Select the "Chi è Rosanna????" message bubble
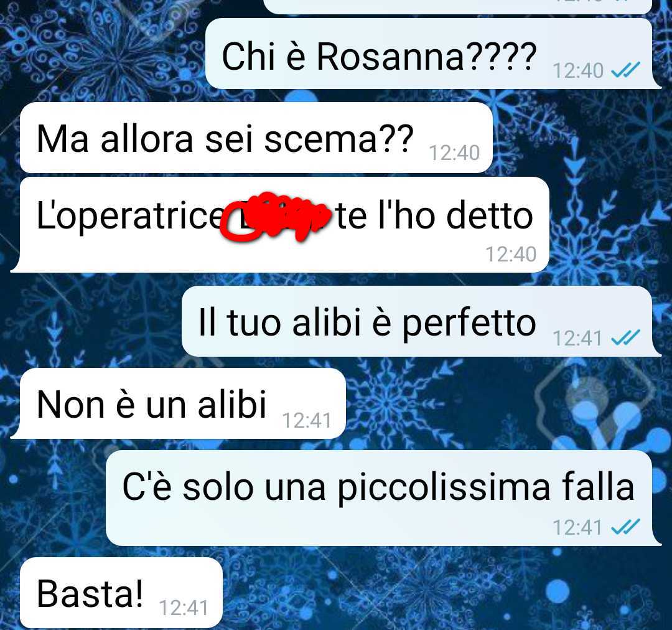The height and width of the screenshot is (630, 672). pos(433,54)
